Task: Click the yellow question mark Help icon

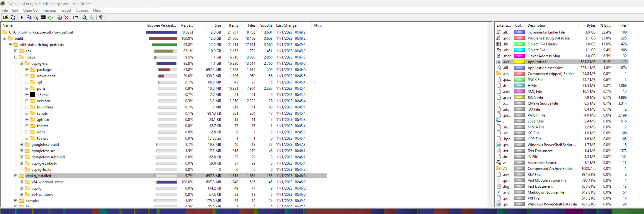Action: 101,17
